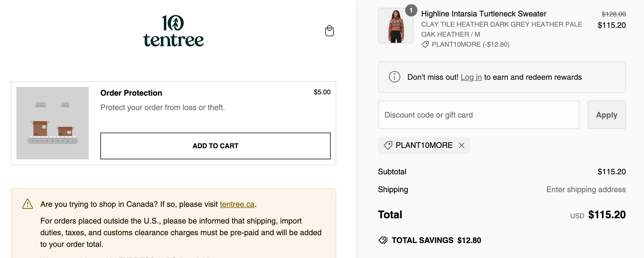Click the Enter shipping address text
Viewport: 644px width, 258px height.
coord(586,190)
